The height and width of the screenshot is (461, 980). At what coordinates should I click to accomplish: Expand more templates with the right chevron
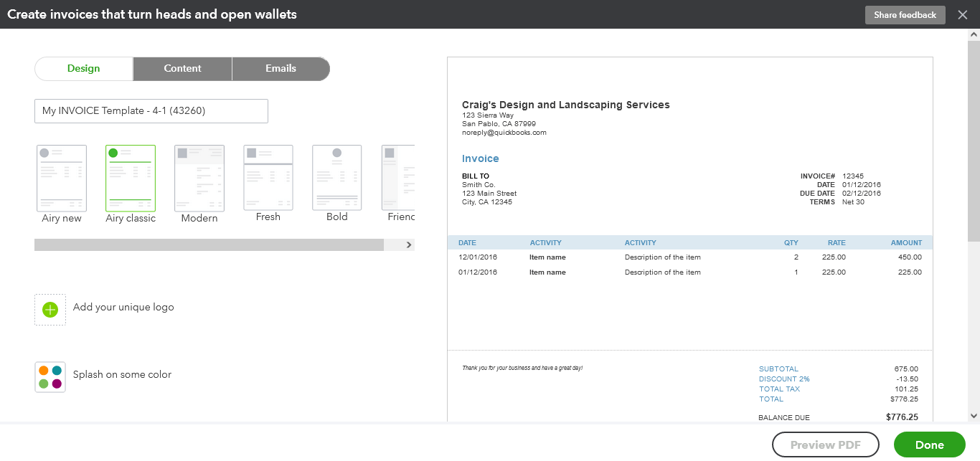pyautogui.click(x=408, y=244)
